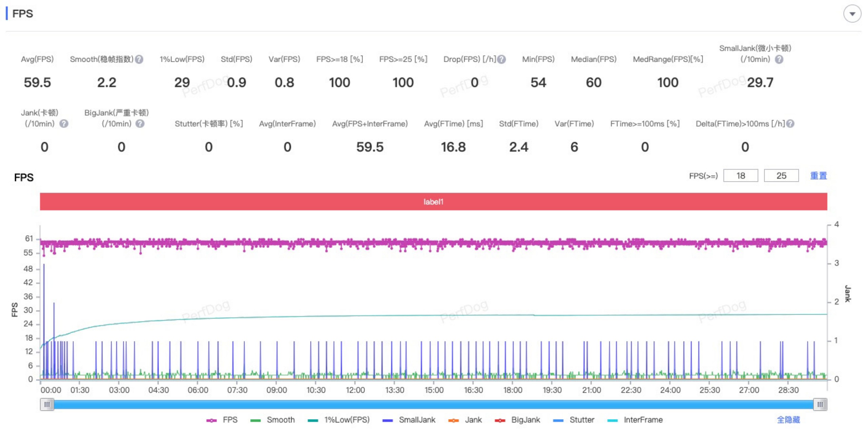The image size is (868, 429).
Task: Toggle the InterFrame series in the legend
Action: click(x=635, y=420)
